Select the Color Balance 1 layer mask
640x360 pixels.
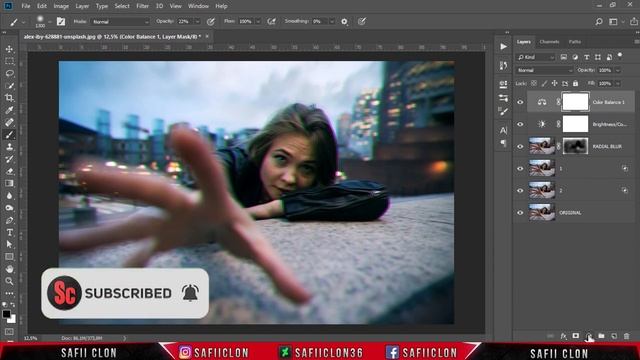click(576, 102)
